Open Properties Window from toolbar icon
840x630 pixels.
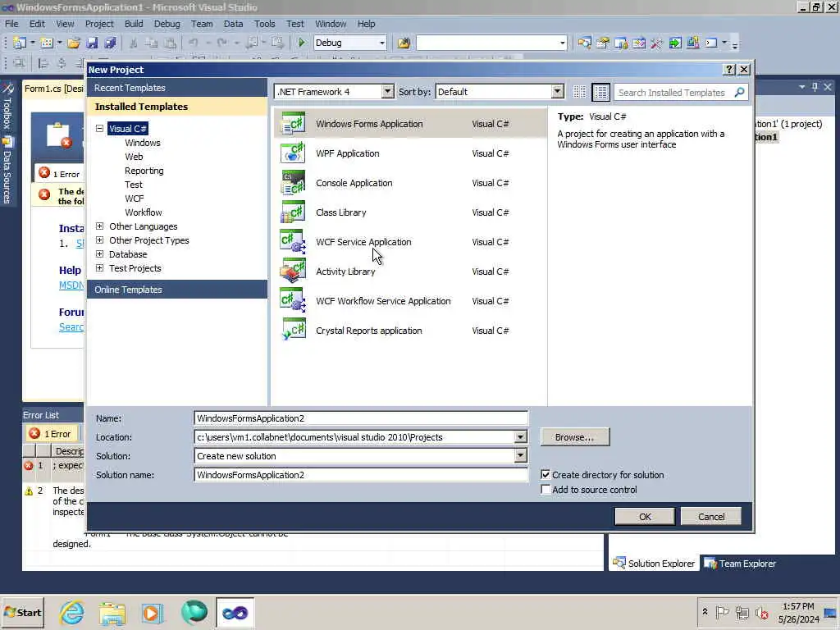tap(603, 43)
